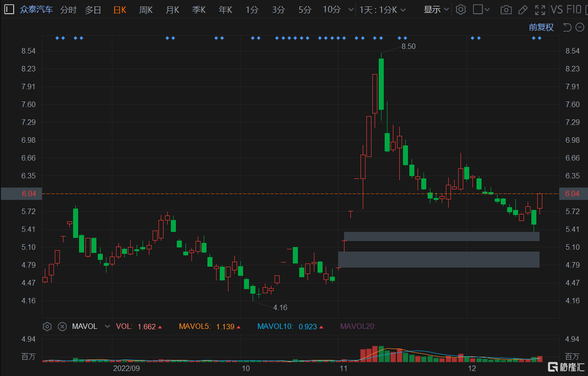
Task: Expand the layout square dropdown arrow
Action: tap(487, 10)
